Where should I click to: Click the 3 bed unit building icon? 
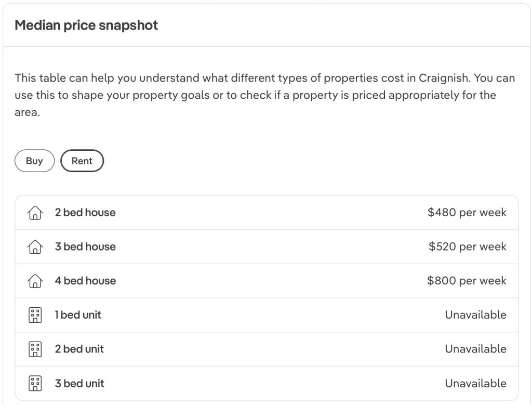34,384
